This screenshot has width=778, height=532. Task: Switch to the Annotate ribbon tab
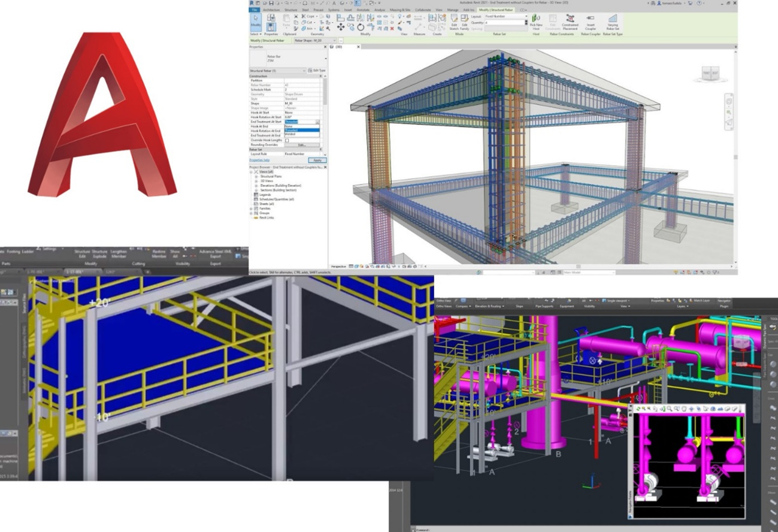tap(363, 10)
